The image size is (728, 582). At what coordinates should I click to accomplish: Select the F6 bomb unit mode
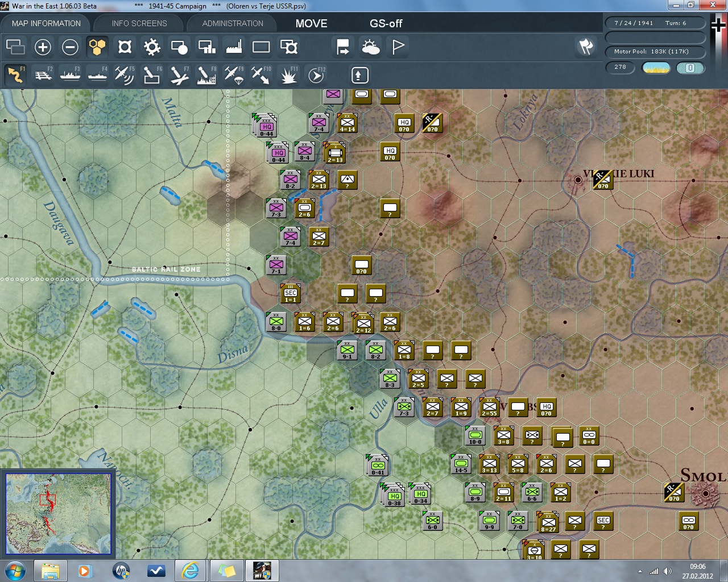pyautogui.click(x=152, y=75)
